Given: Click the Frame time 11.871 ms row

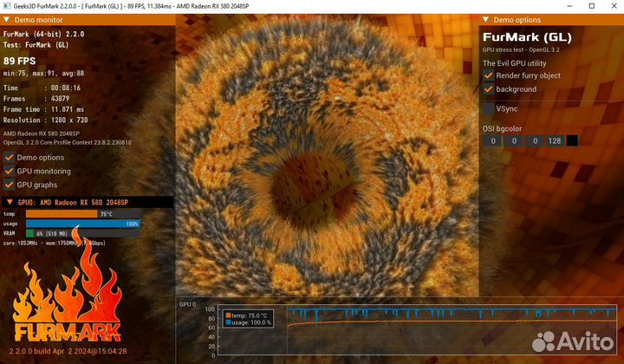Looking at the screenshot, I should pos(43,109).
